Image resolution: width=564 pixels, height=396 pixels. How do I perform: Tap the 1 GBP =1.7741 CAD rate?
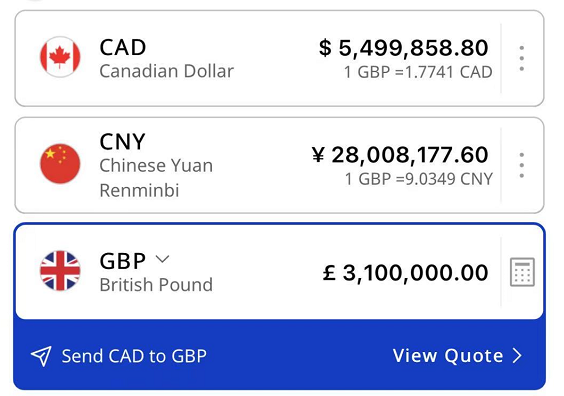click(x=418, y=72)
